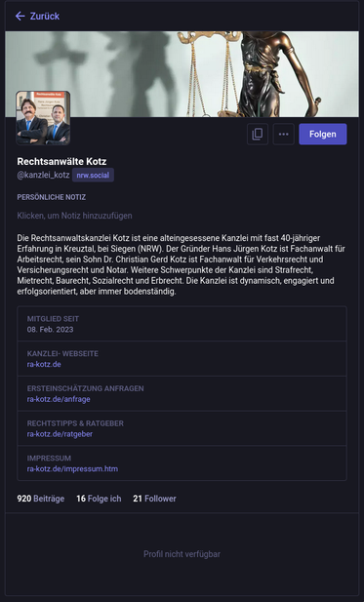Go back via the Zurück label
364x602 pixels.
(x=45, y=17)
